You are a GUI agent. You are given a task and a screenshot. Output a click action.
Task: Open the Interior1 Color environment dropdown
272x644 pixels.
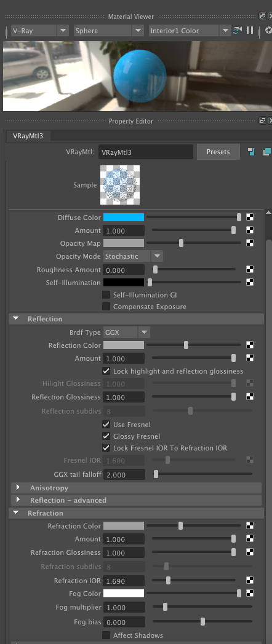point(190,30)
